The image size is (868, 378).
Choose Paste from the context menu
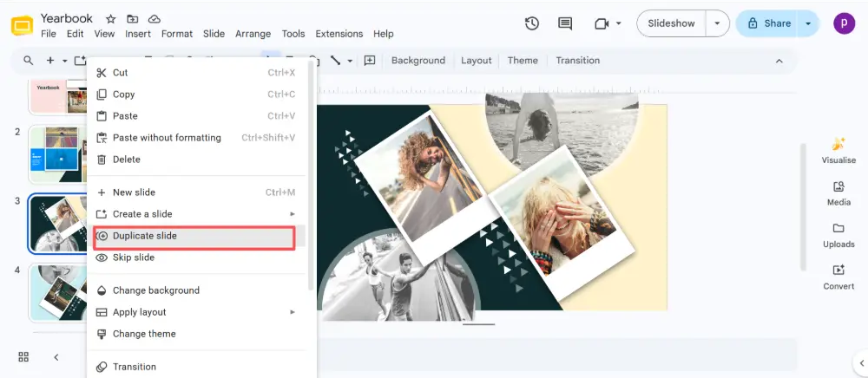(196, 116)
